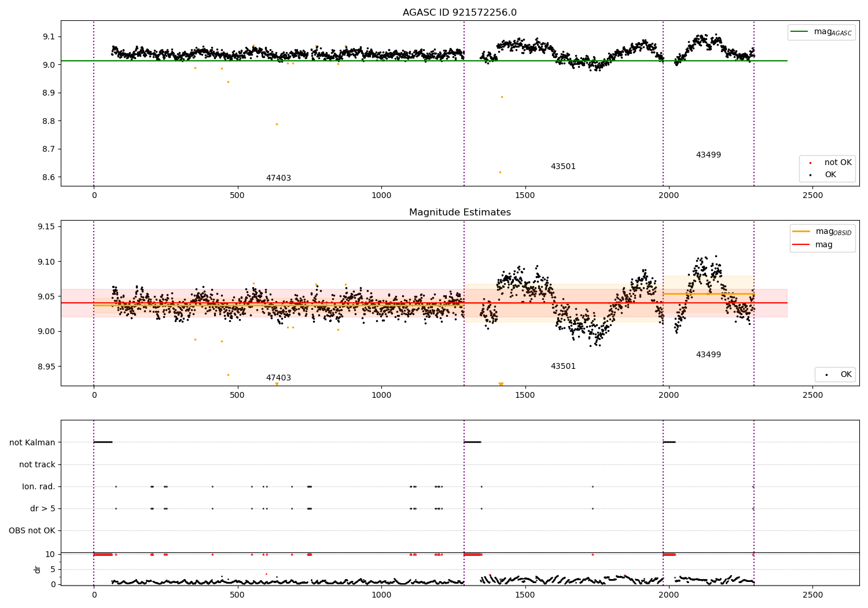Click the 'dr > 5' axis label
This screenshot has height=608, width=868.
[43, 508]
